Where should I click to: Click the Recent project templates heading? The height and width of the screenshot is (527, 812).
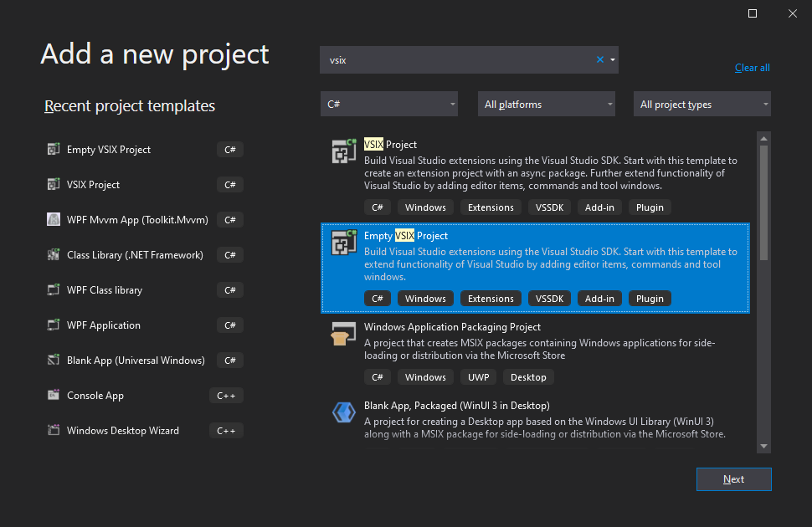tap(130, 105)
